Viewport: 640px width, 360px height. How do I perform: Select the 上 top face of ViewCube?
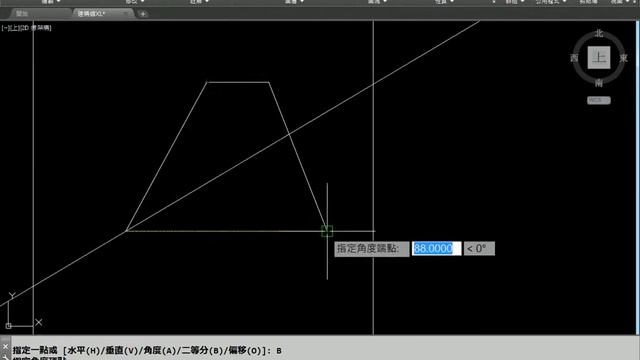[x=599, y=58]
